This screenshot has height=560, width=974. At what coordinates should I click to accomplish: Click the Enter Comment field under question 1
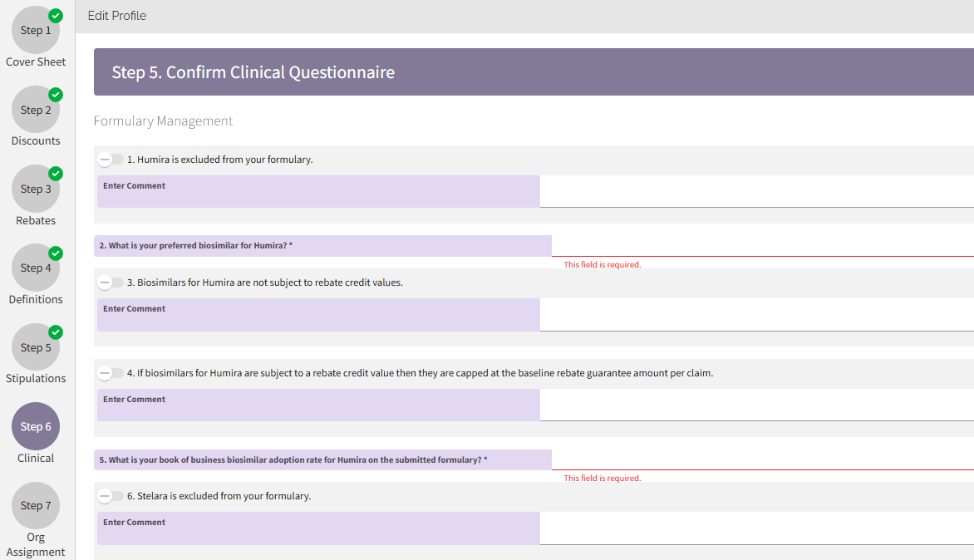317,191
